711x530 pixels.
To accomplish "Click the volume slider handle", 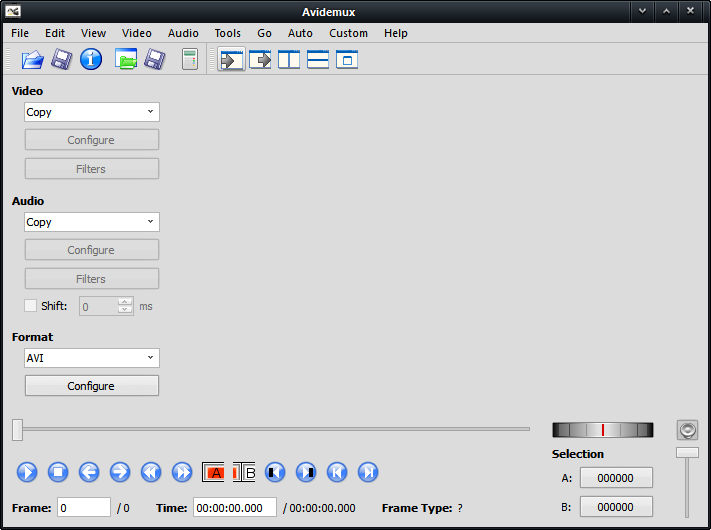I will tap(687, 452).
